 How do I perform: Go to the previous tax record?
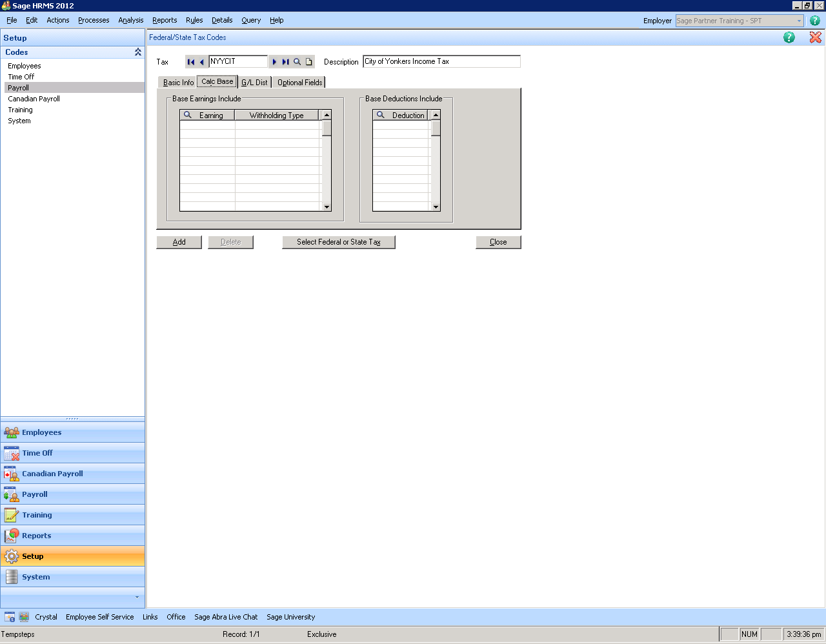click(201, 62)
